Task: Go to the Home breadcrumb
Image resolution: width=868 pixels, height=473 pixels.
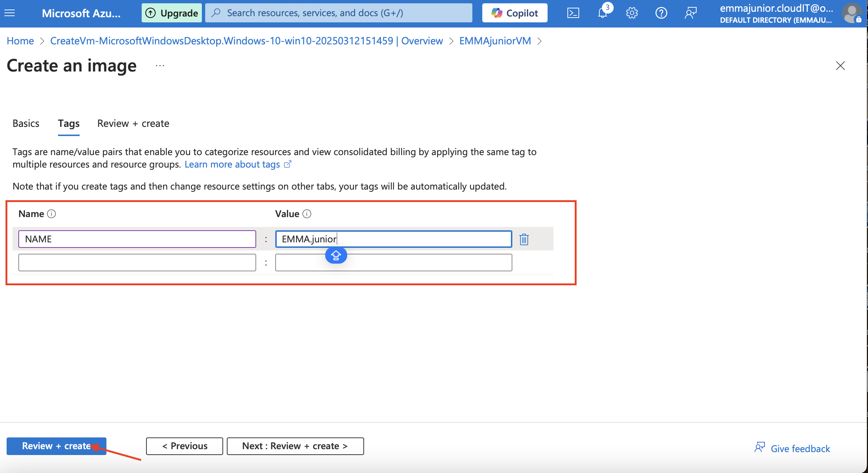Action: coord(20,41)
